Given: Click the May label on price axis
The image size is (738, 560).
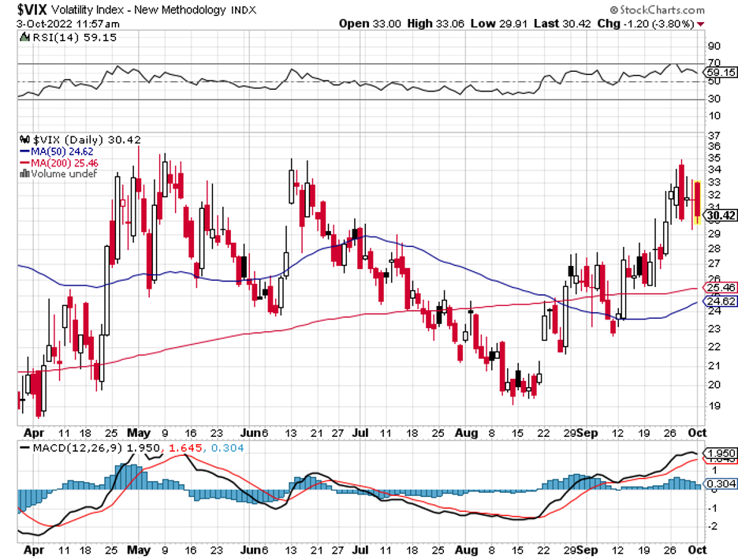Looking at the screenshot, I should (x=139, y=432).
